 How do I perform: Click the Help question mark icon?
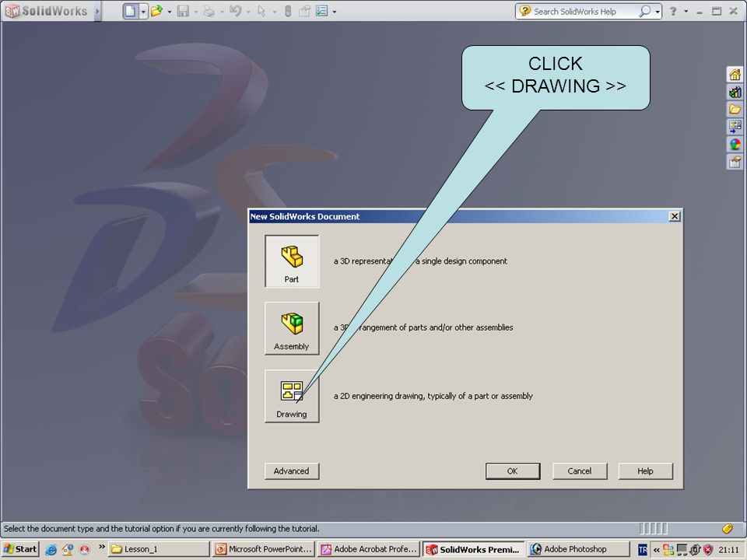pyautogui.click(x=672, y=11)
